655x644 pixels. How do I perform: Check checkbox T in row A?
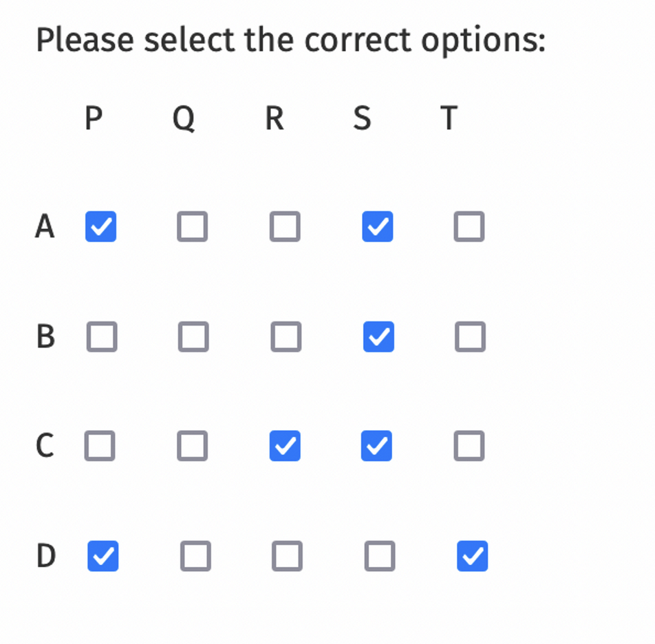(469, 227)
